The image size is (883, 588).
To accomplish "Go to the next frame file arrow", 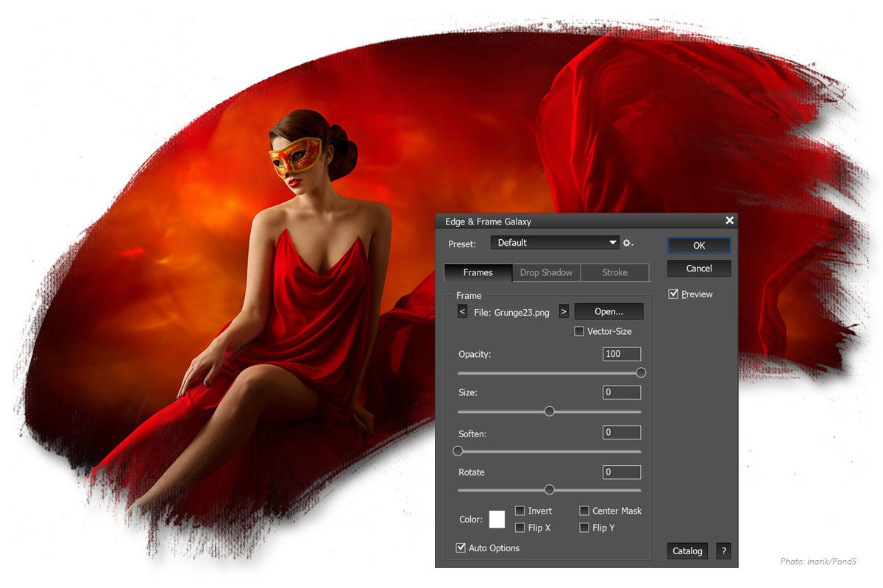I will point(564,312).
